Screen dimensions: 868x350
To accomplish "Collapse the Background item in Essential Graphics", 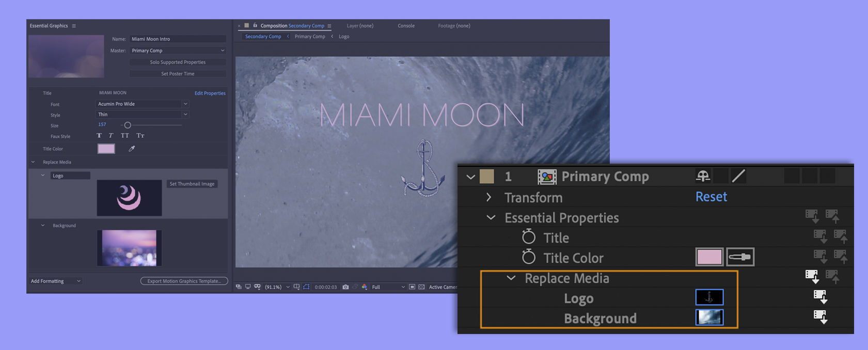I will 43,226.
